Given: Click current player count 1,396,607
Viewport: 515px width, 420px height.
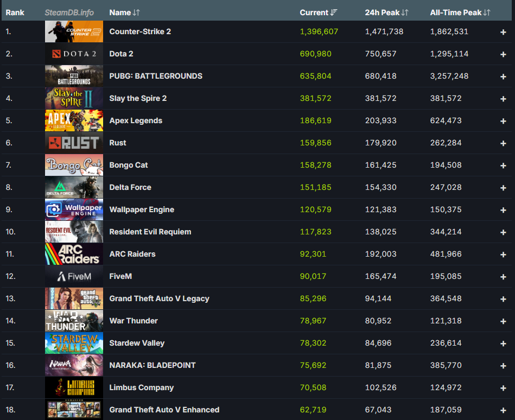Looking at the screenshot, I should (x=319, y=31).
